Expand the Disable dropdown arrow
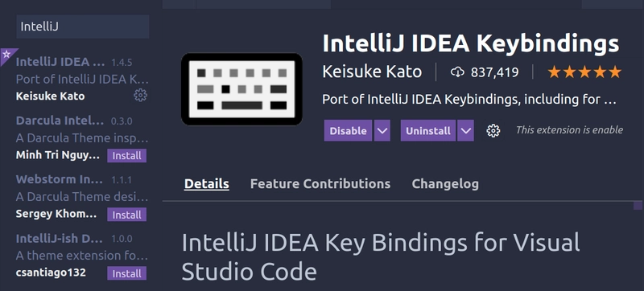 382,131
